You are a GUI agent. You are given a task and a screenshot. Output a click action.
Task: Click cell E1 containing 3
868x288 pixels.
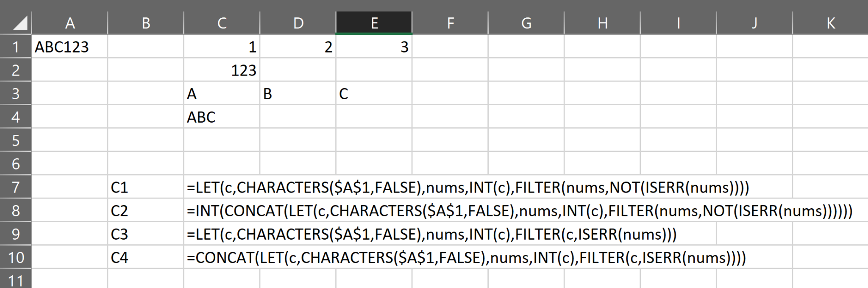point(374,47)
